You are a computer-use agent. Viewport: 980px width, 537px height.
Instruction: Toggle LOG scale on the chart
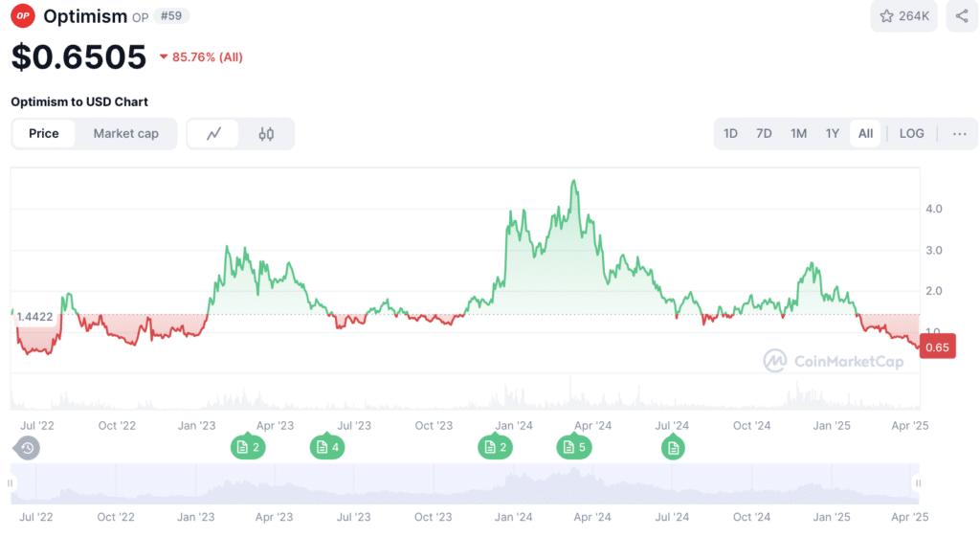[x=911, y=134]
